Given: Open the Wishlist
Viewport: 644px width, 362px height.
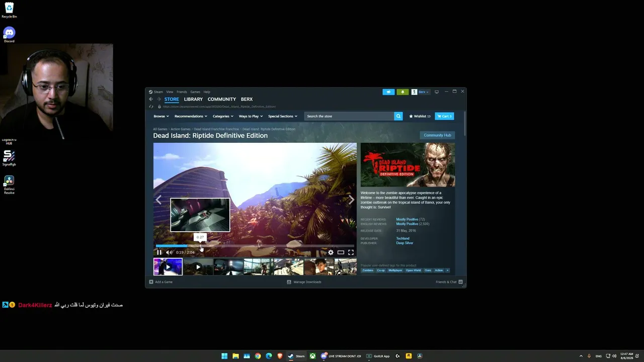Looking at the screenshot, I should [420, 116].
